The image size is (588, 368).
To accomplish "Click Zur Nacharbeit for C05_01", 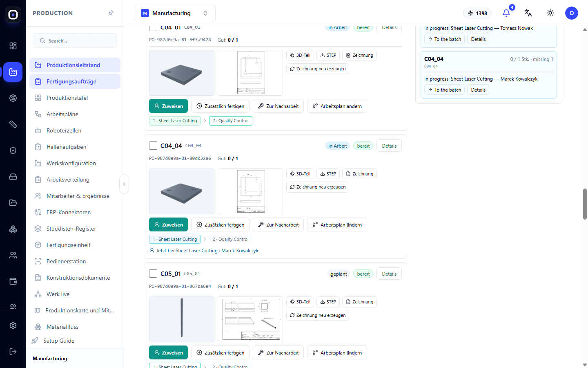I will click(278, 352).
